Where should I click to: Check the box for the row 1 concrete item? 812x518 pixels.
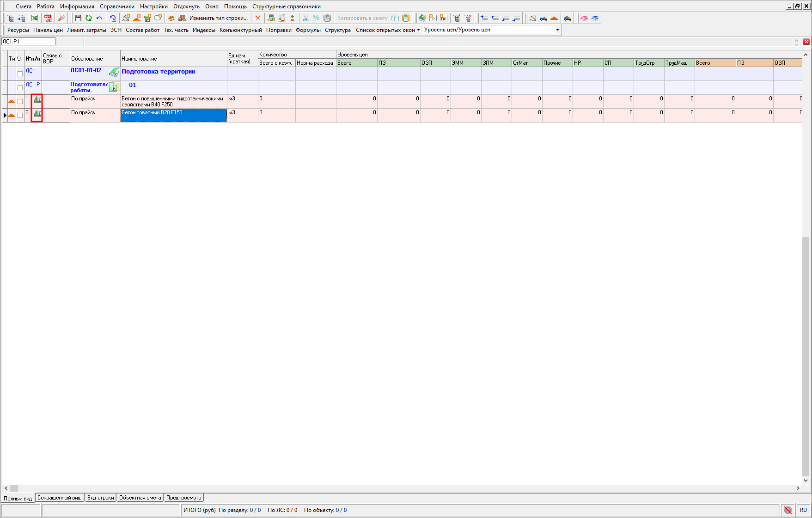(20, 101)
